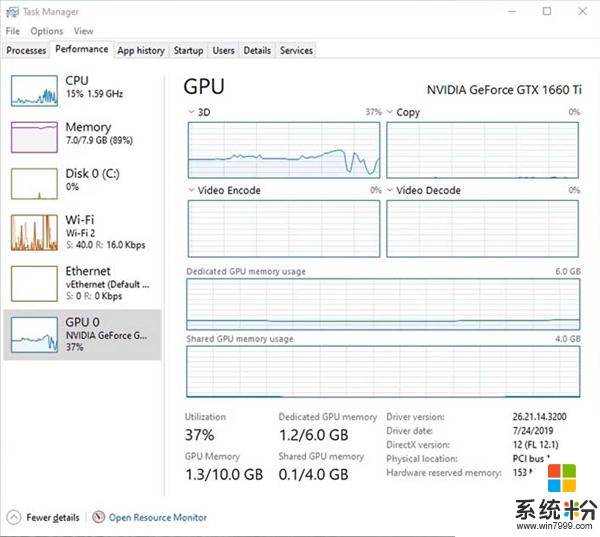
Task: Select the GPU 0 graph thumbnail
Action: 34,335
